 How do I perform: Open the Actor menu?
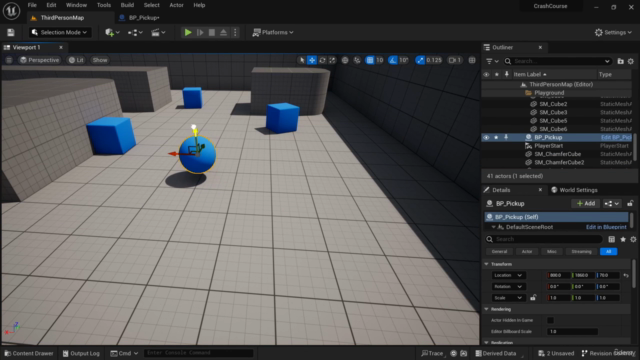(x=176, y=5)
